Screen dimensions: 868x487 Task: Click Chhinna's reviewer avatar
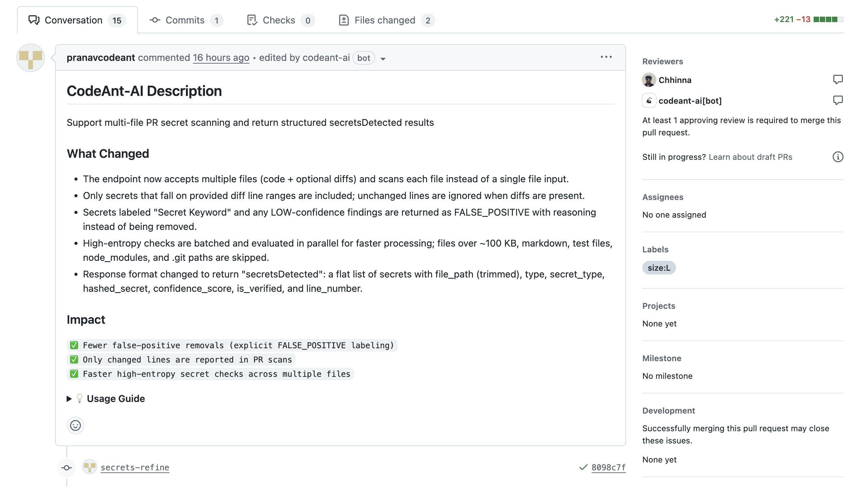649,80
